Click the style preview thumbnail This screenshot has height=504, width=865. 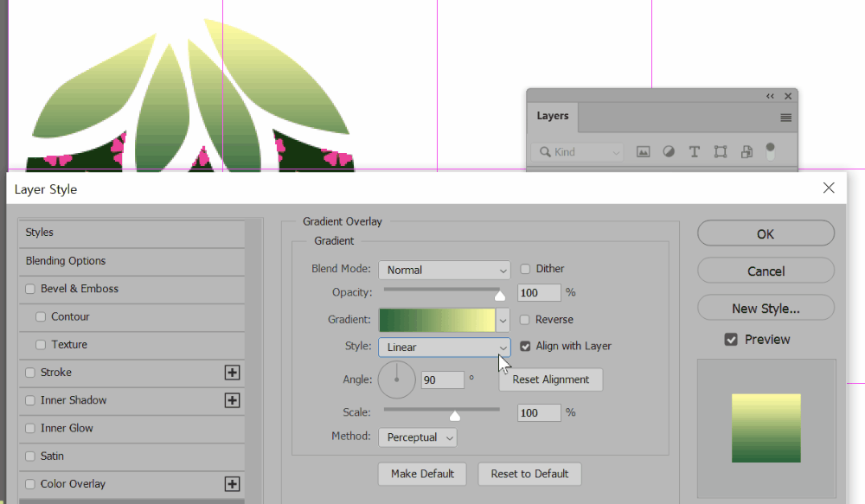[x=766, y=428]
